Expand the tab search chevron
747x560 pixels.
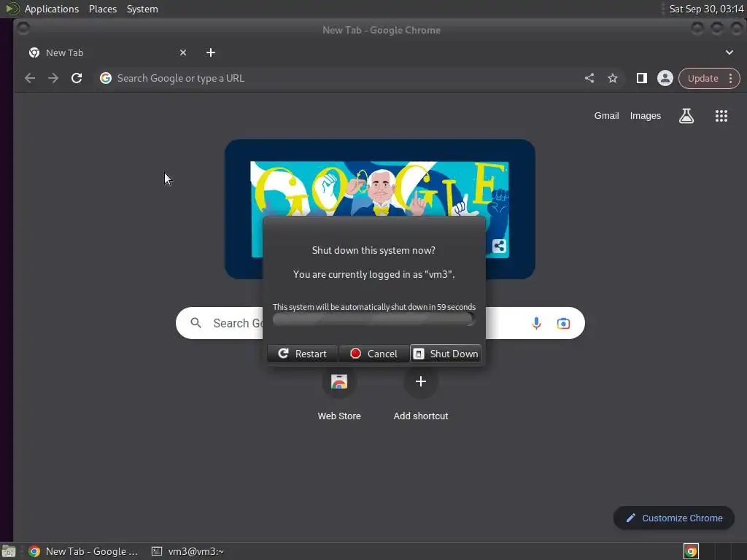[x=729, y=52]
